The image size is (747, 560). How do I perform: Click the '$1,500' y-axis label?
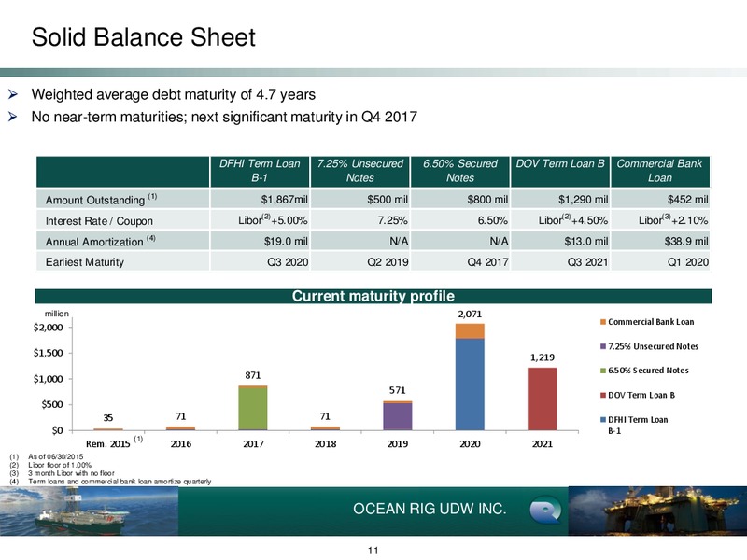pyautogui.click(x=49, y=354)
